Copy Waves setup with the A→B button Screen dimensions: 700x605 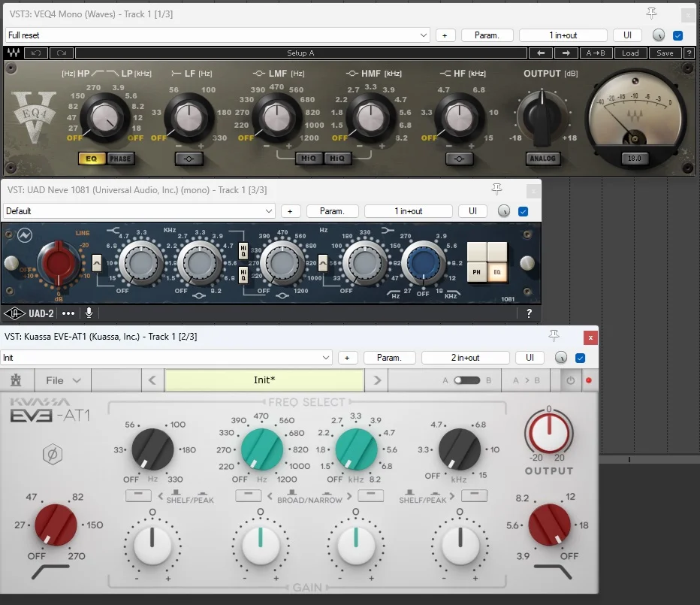pos(596,53)
